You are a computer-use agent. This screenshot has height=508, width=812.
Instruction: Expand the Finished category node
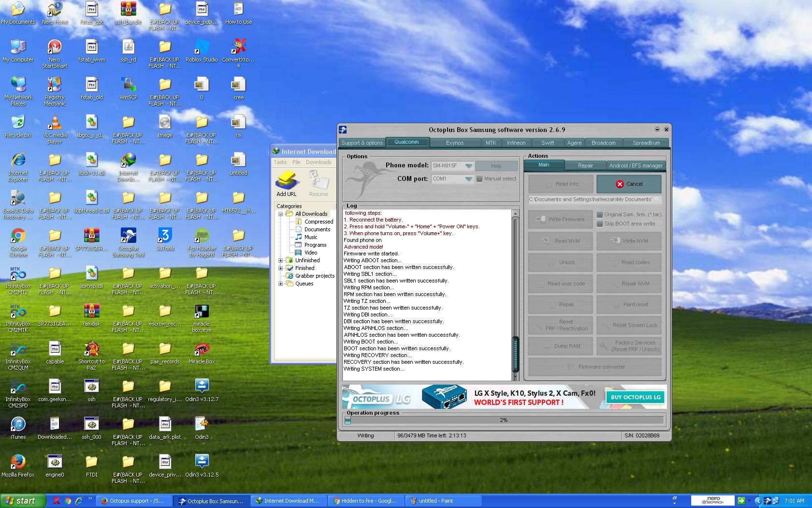tap(280, 268)
